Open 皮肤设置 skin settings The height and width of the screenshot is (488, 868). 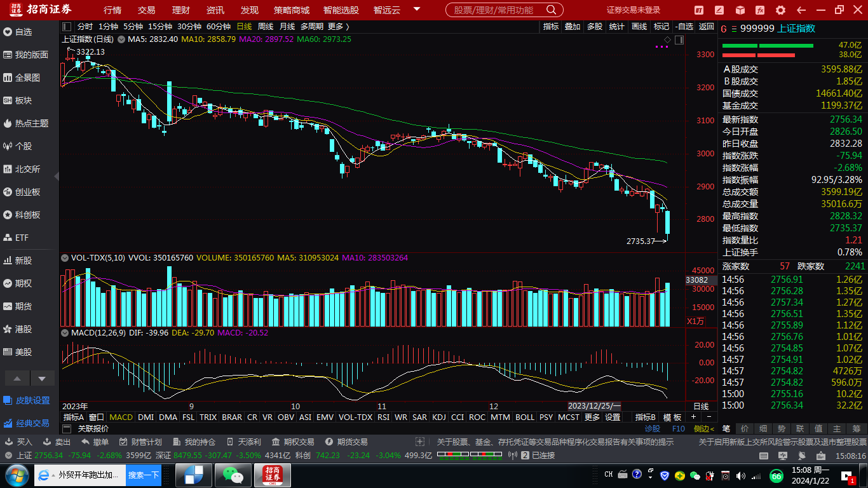[x=27, y=400]
